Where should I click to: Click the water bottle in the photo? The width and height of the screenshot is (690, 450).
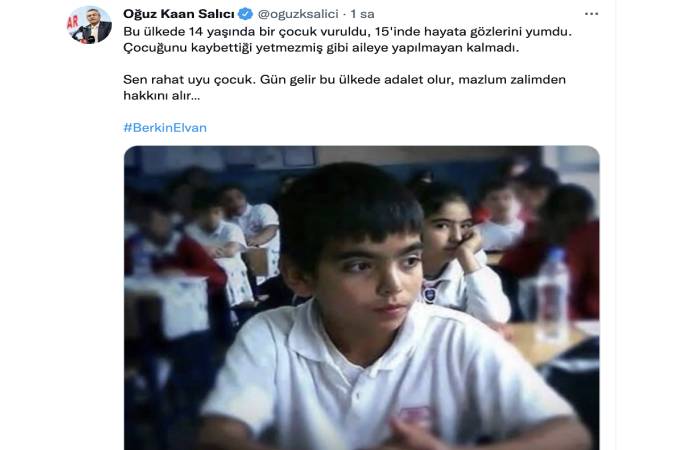553,294
